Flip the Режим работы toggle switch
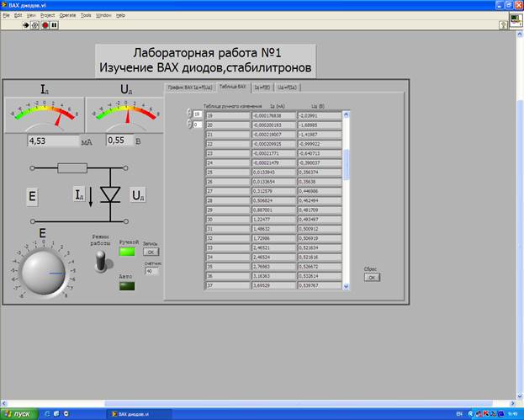524x420 pixels. click(x=101, y=261)
